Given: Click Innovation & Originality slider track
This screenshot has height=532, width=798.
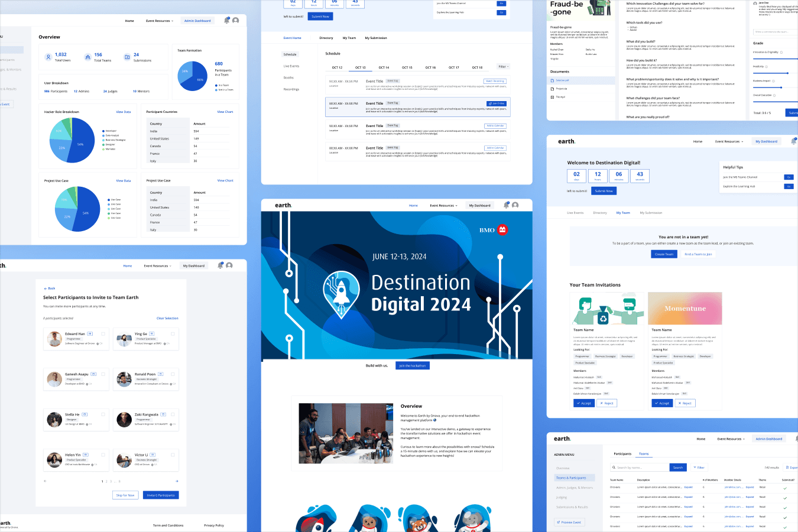Looking at the screenshot, I should tap(775, 59).
